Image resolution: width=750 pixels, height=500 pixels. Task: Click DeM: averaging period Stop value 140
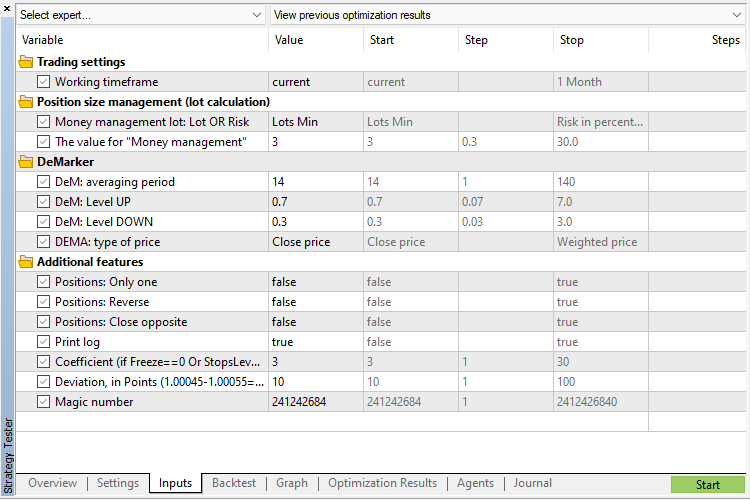pos(601,182)
